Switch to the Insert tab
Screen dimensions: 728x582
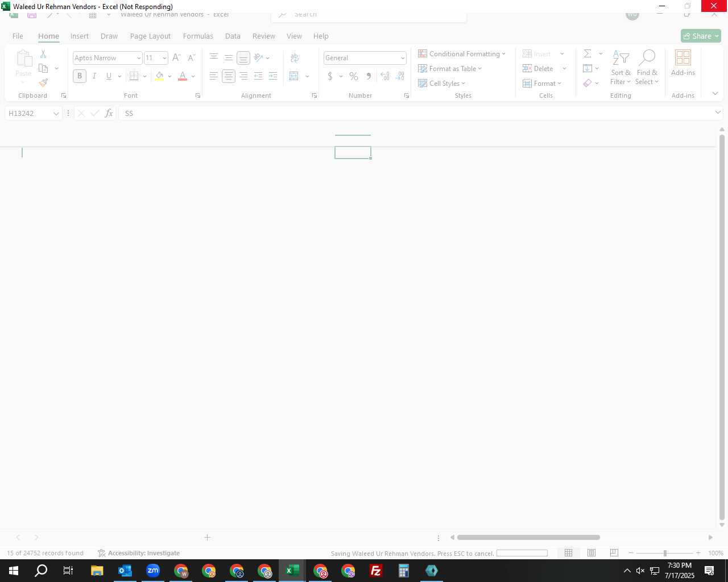point(80,36)
